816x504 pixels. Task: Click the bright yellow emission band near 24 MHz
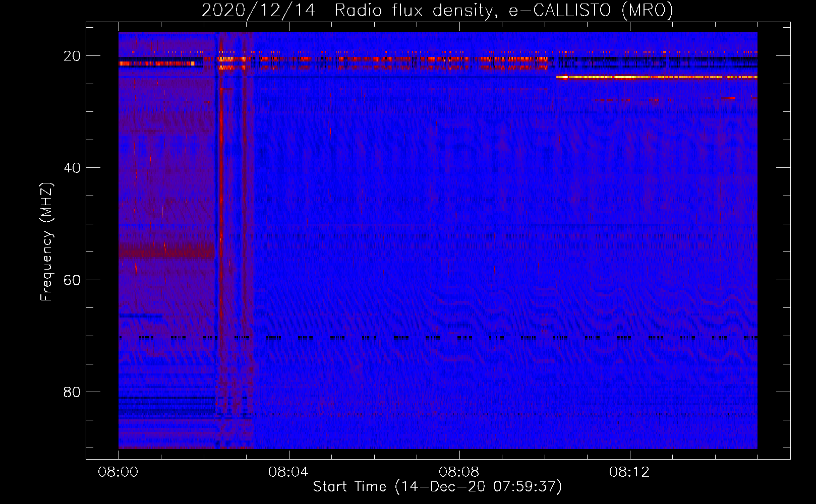(657, 78)
